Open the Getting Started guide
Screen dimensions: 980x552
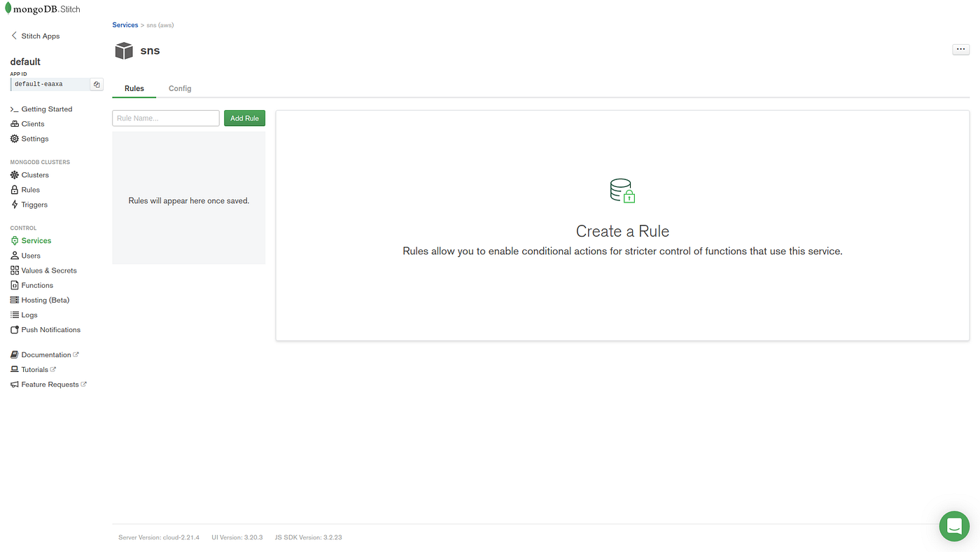[x=46, y=109]
